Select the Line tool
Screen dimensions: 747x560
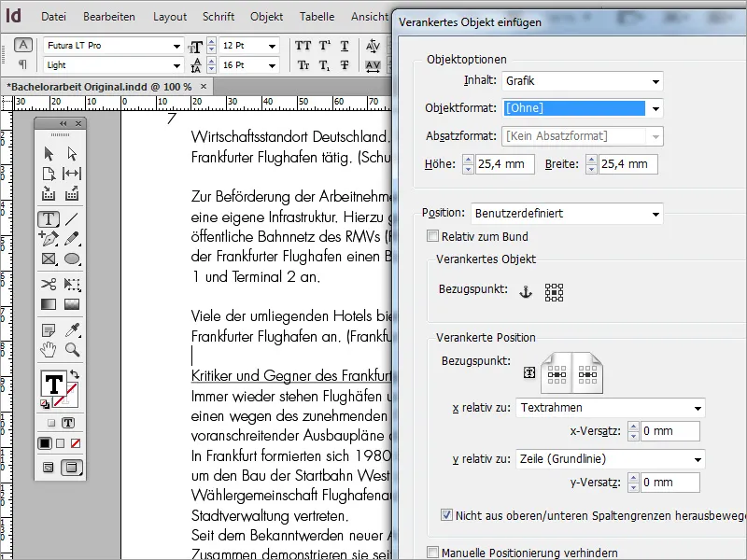(72, 219)
